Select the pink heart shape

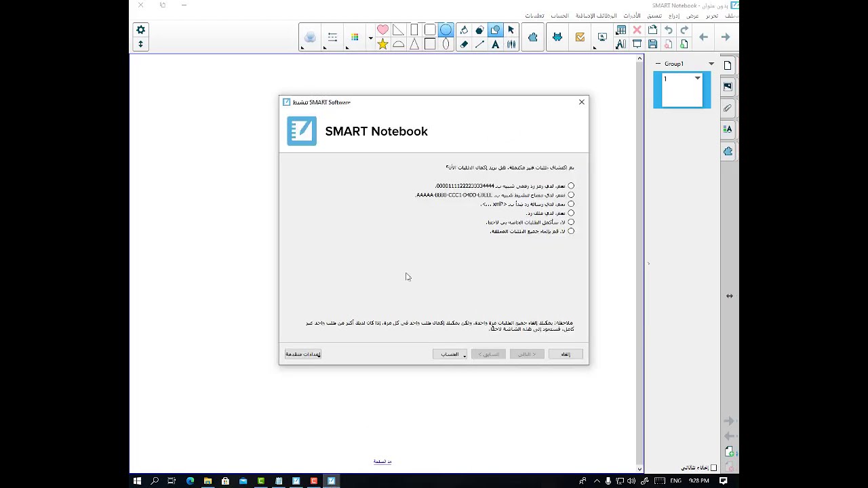pos(382,30)
